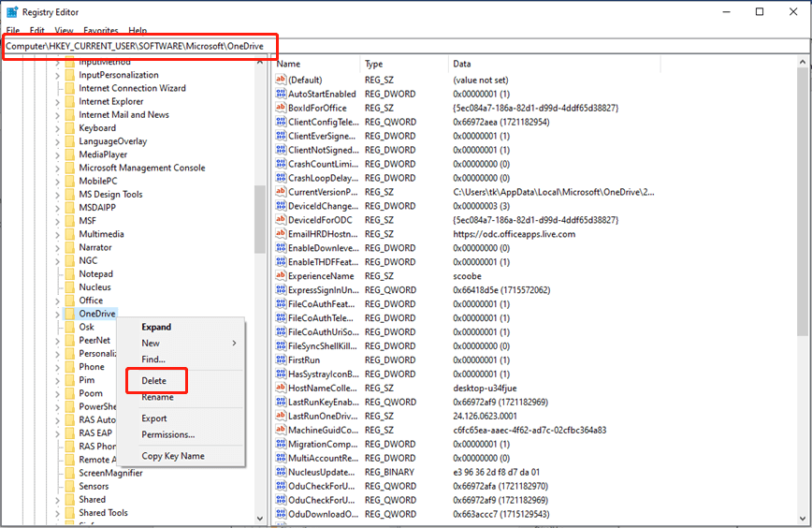The image size is (812, 528).
Task: Expand the InputPersonalization key
Action: click(x=57, y=75)
